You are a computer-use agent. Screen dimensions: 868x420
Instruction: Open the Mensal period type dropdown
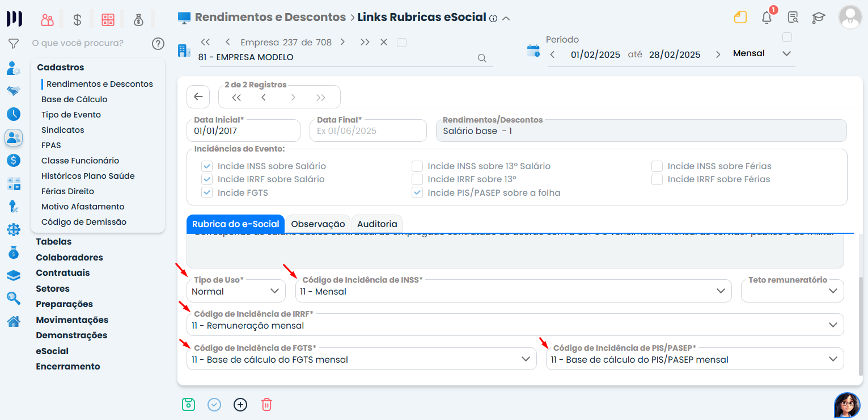(x=761, y=54)
